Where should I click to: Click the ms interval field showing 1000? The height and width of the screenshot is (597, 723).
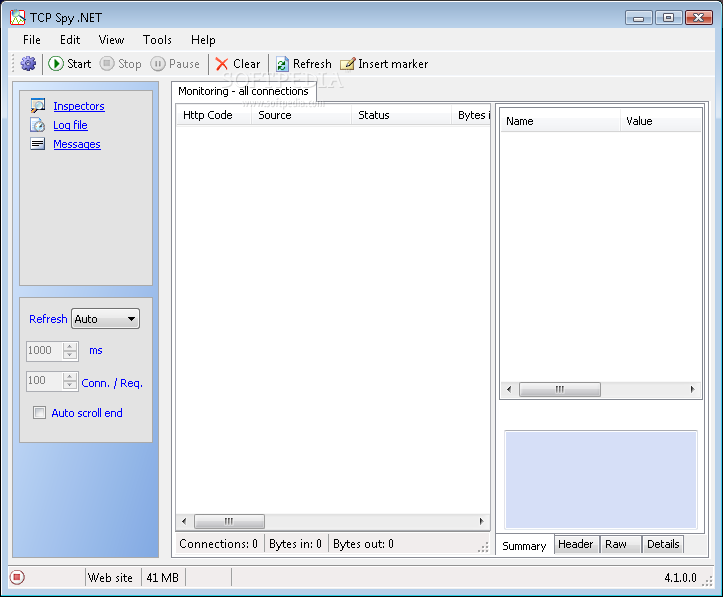(x=44, y=350)
